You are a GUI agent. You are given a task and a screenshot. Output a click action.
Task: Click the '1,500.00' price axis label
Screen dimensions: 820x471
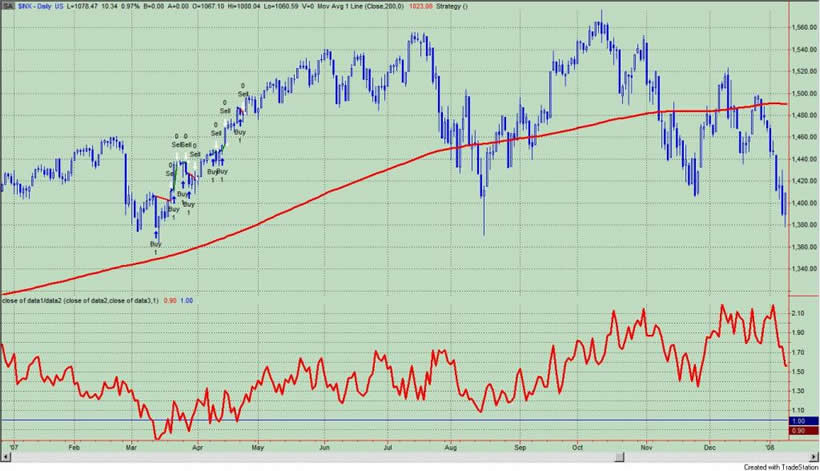pos(804,94)
